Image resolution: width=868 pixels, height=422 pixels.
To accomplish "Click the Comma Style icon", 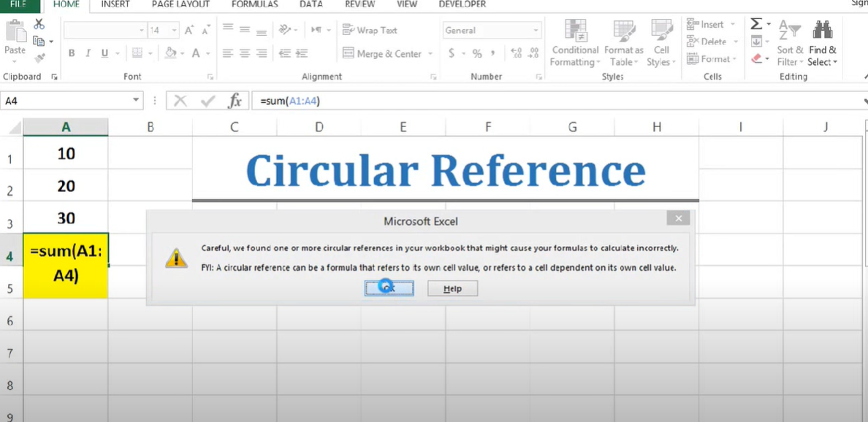I will (x=492, y=53).
